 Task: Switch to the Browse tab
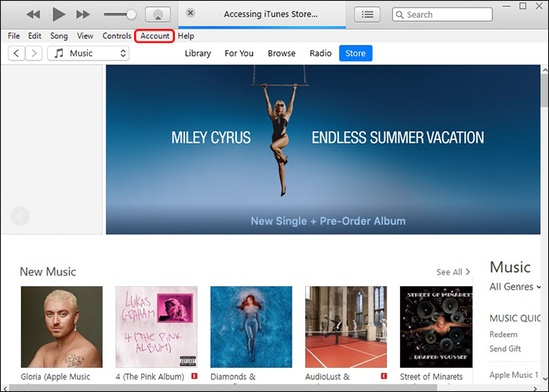[x=282, y=53]
